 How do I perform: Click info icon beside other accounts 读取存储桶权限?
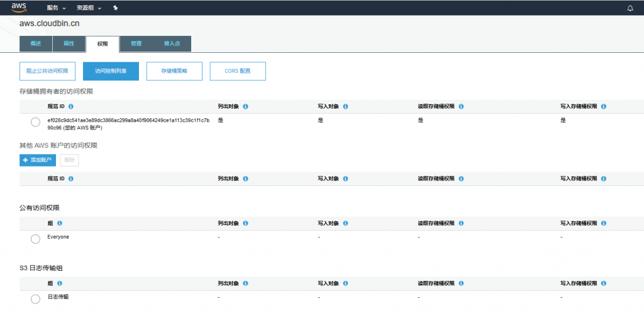pos(461,179)
